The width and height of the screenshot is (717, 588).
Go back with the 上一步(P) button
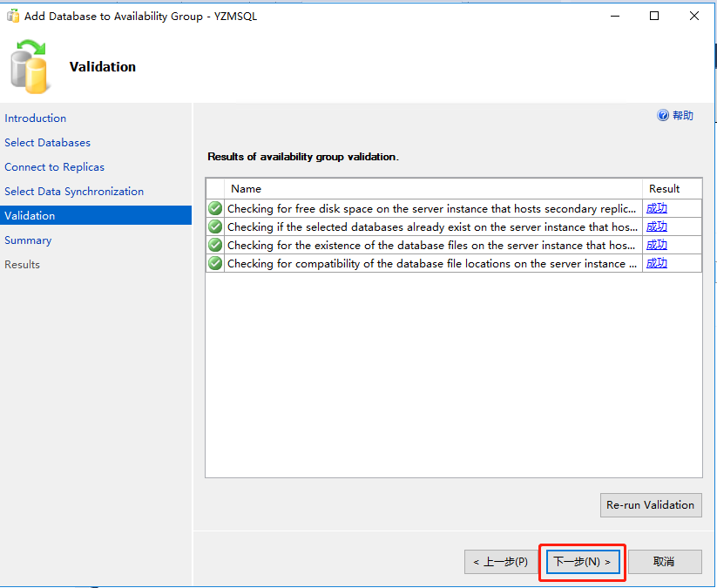500,562
